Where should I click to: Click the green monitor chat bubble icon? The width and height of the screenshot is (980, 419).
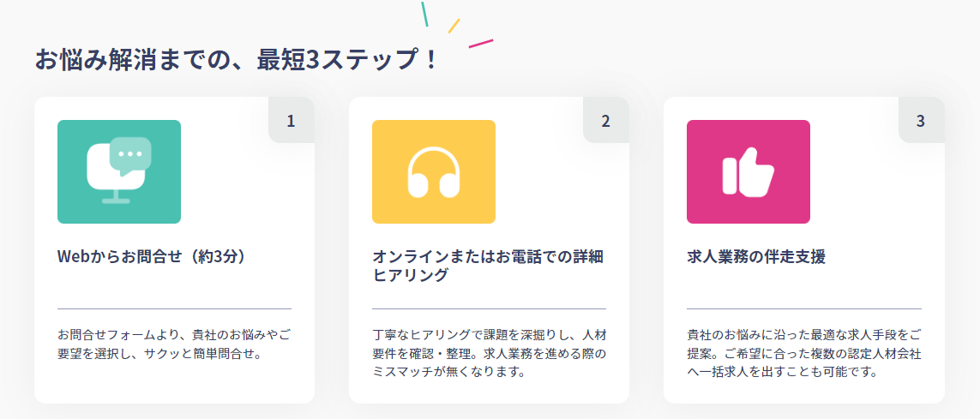pos(118,171)
